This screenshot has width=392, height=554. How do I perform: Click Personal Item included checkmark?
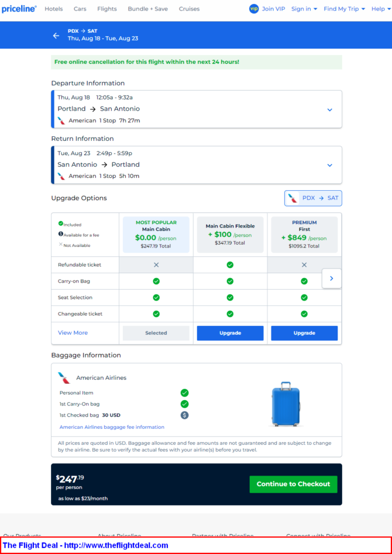click(184, 393)
